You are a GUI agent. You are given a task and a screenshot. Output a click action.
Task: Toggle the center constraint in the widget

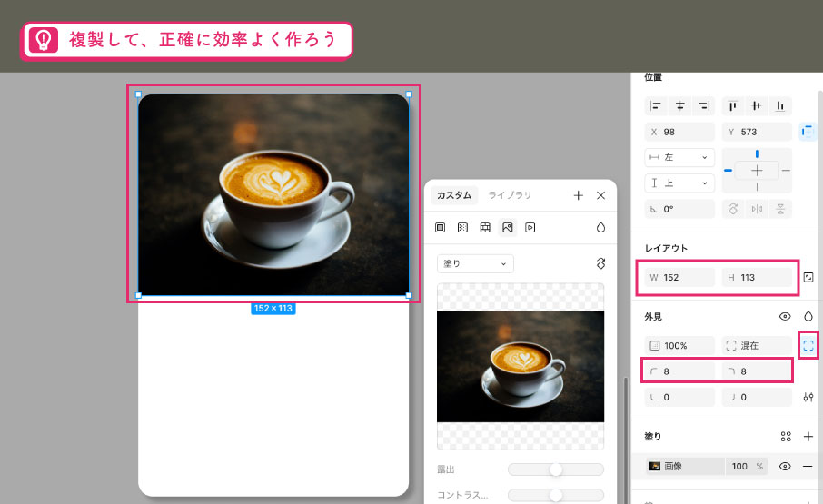[x=757, y=171]
